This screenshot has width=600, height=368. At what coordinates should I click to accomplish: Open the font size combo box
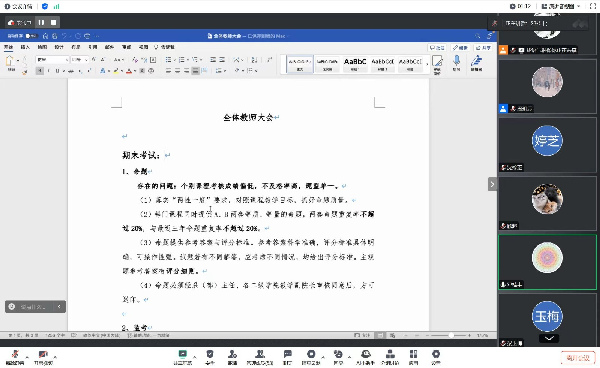(80, 60)
